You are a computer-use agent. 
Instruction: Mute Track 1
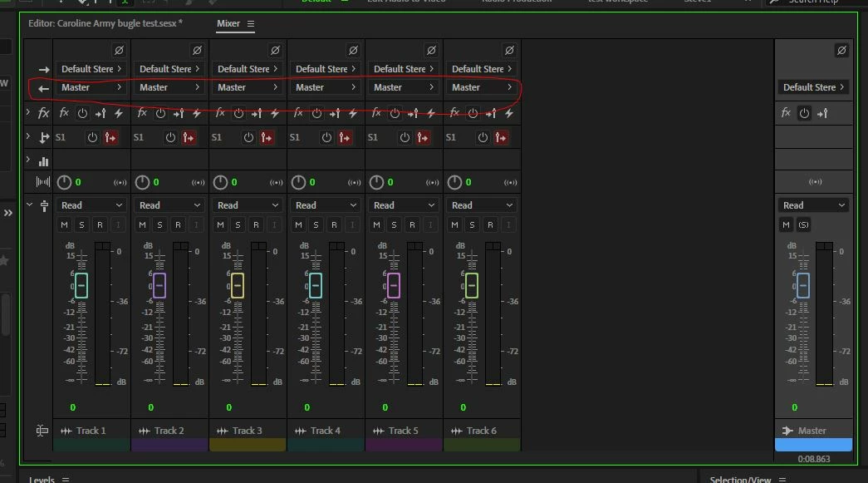[x=64, y=225]
